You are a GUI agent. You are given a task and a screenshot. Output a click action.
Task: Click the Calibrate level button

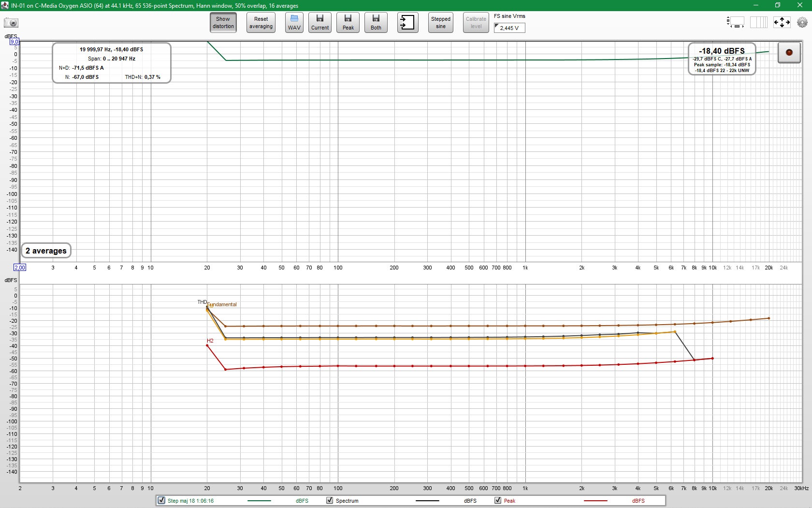pos(476,23)
